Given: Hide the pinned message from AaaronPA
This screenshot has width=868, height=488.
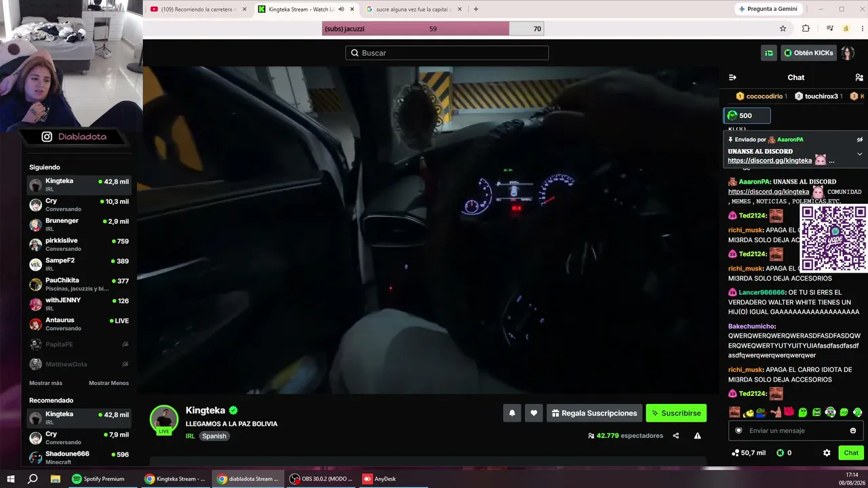Looking at the screenshot, I should [x=860, y=140].
